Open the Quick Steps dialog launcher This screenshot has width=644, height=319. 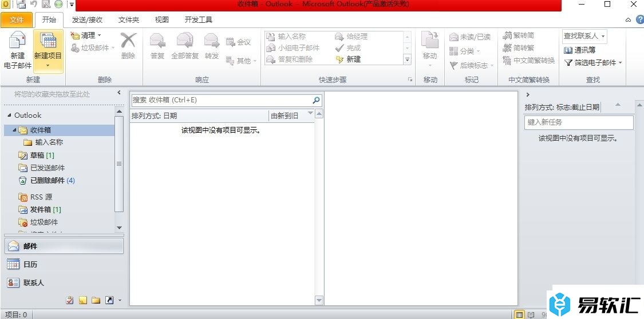point(410,79)
